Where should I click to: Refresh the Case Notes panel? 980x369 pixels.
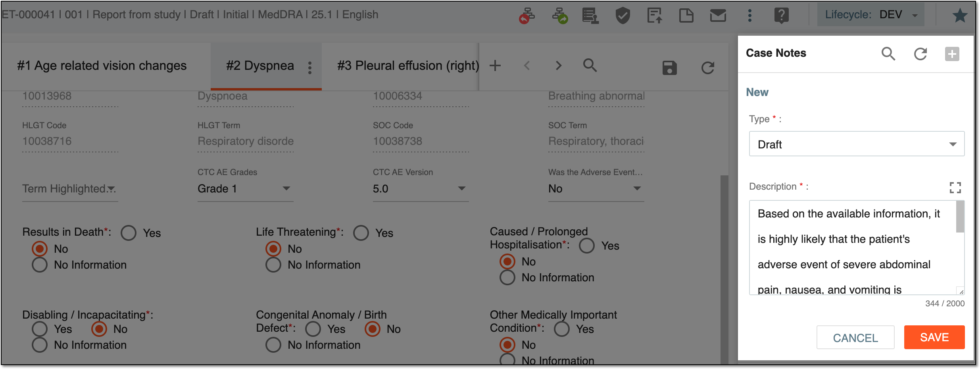[x=920, y=54]
